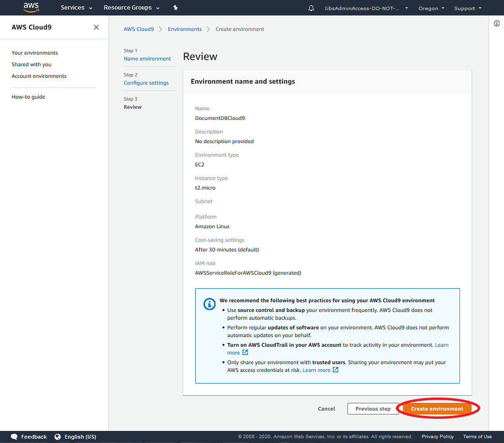Select Your environments in the sidebar
Viewport: 504px width, 443px height.
(x=34, y=52)
